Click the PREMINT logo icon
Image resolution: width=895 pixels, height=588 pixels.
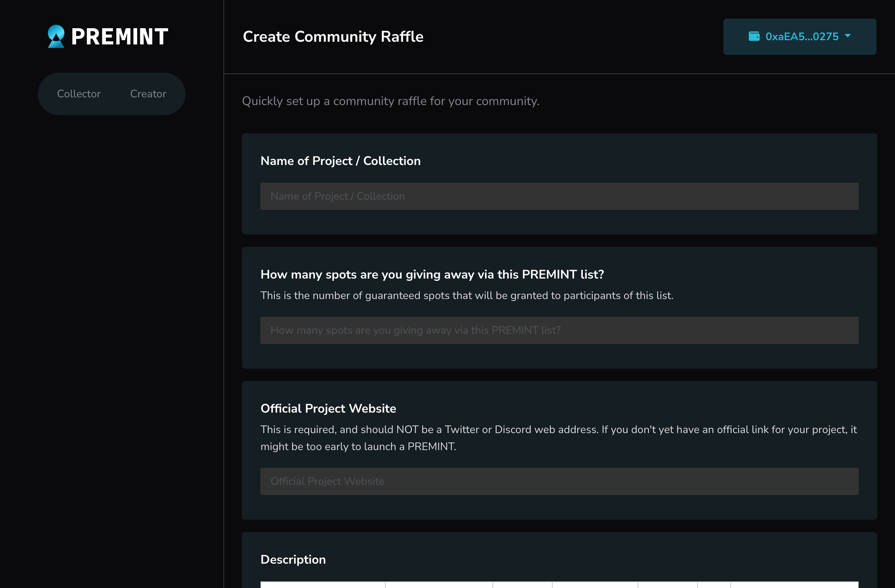pyautogui.click(x=56, y=36)
